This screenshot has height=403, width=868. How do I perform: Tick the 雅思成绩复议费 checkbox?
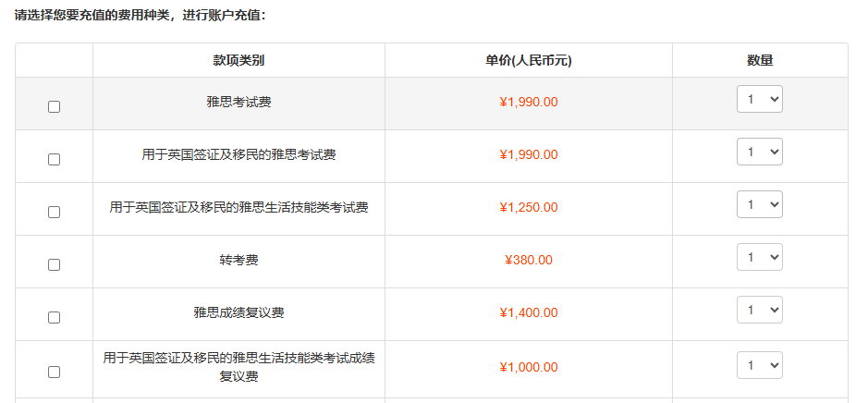[54, 317]
